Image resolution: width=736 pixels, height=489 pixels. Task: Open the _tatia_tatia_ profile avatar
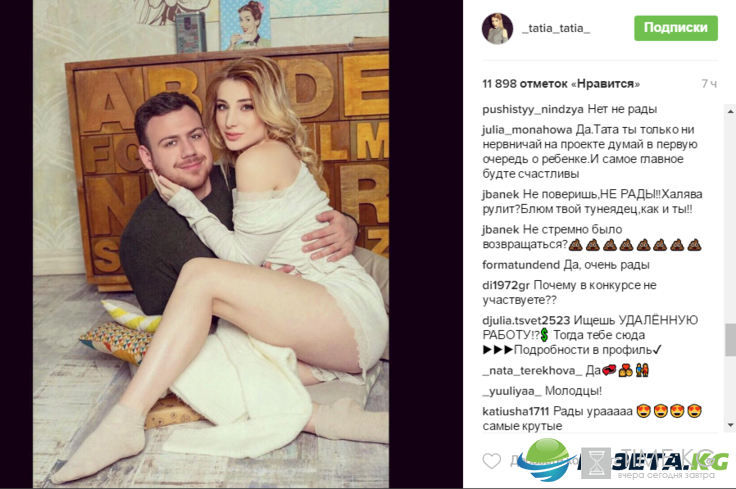[x=497, y=29]
